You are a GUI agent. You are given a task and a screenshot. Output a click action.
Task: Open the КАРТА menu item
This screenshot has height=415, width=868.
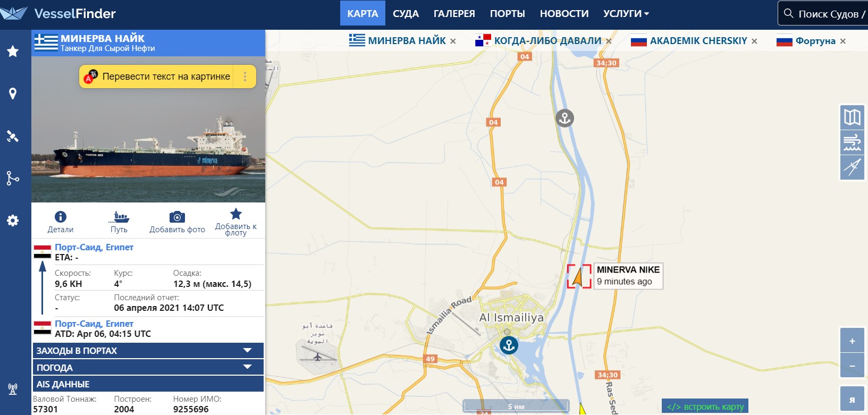coord(363,13)
